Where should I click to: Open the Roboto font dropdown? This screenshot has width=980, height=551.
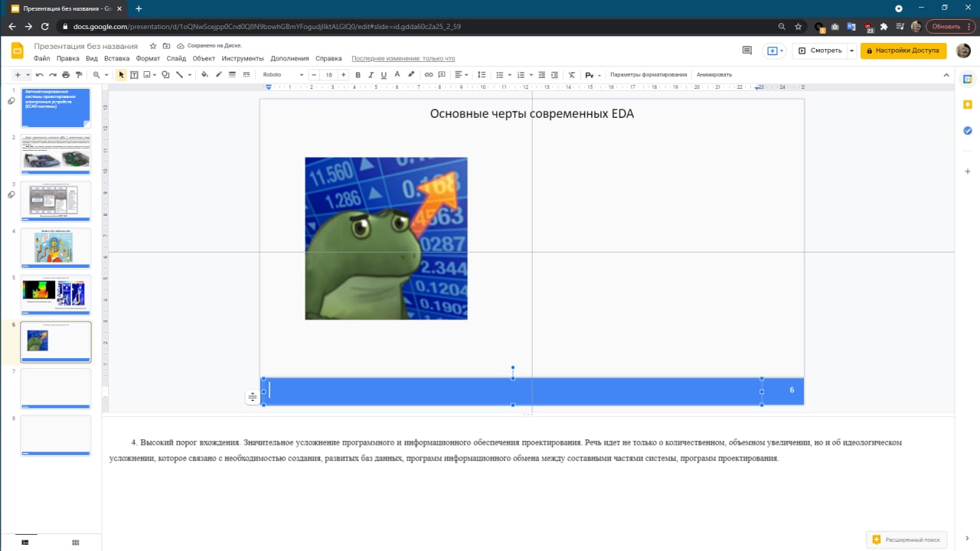282,75
